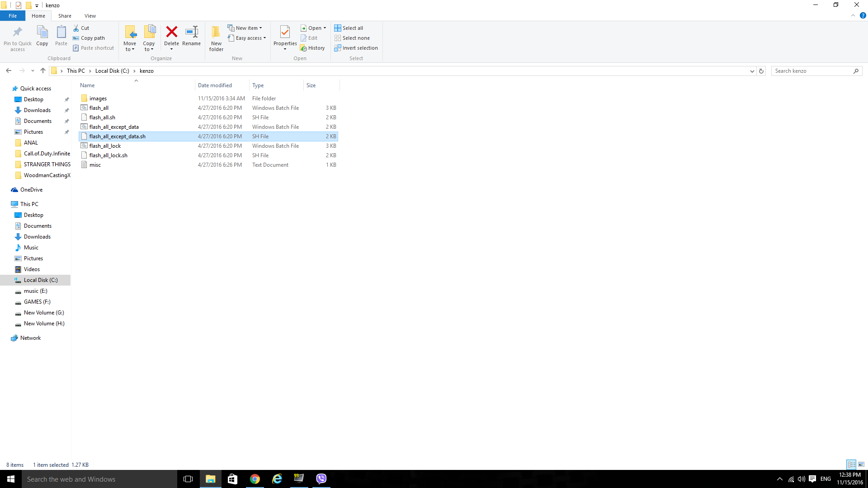Select the flash_all_lock batch file
This screenshot has width=868, height=488.
[x=105, y=146]
